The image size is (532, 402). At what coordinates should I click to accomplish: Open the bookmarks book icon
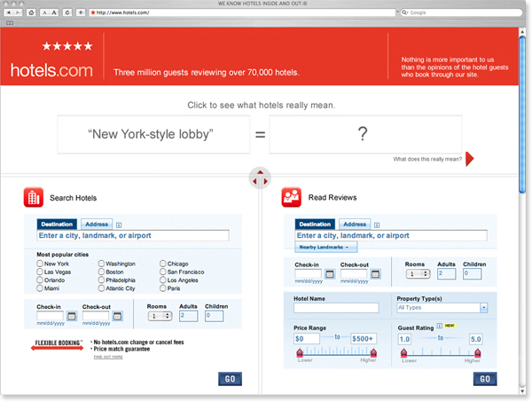click(10, 23)
